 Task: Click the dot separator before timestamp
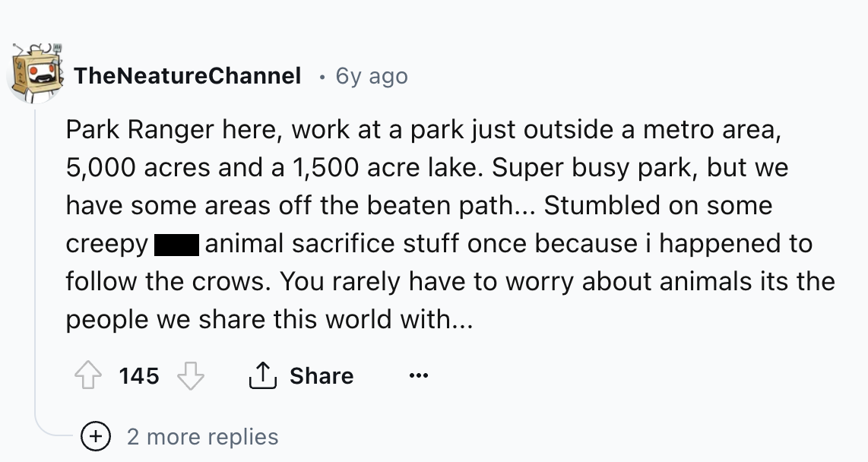[322, 76]
